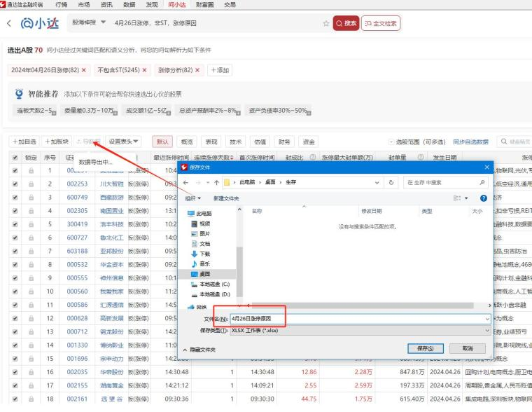Switch to the 默认 view tab

(x=162, y=142)
